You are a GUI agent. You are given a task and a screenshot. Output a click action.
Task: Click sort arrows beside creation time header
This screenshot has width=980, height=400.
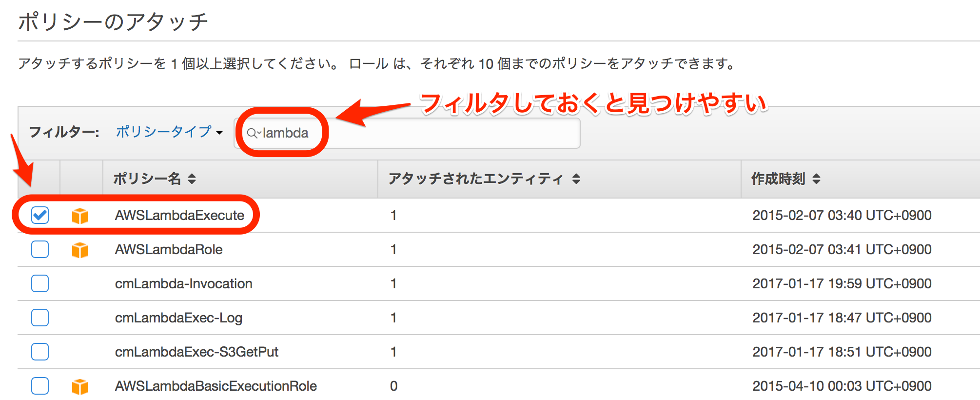pyautogui.click(x=817, y=179)
